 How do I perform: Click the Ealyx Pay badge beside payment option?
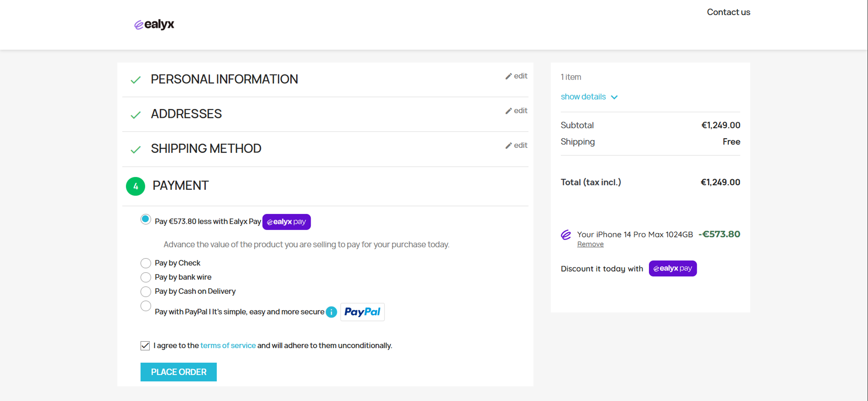coord(286,222)
